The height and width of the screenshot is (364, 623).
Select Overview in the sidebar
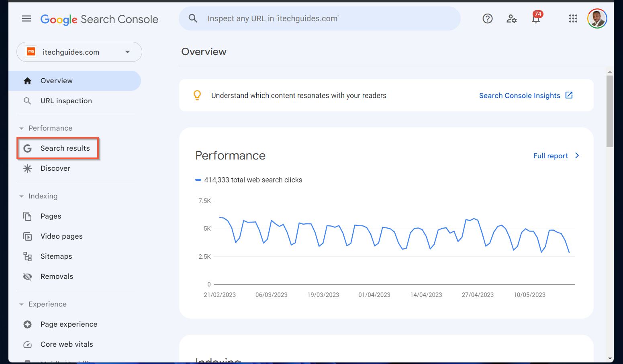75,81
